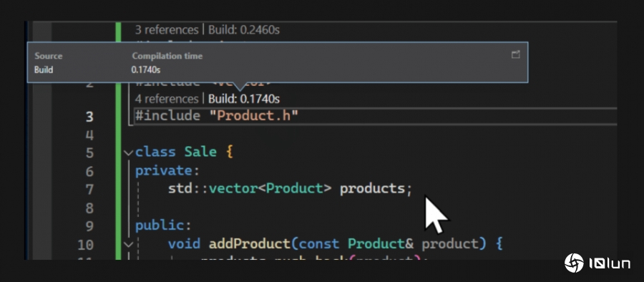Click the "Compilation time" column header

[x=167, y=56]
